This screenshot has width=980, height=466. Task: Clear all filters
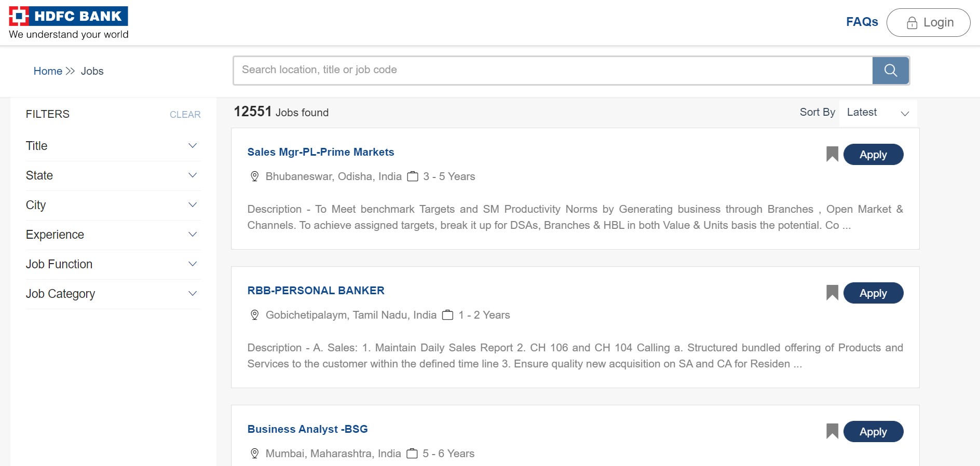click(185, 115)
